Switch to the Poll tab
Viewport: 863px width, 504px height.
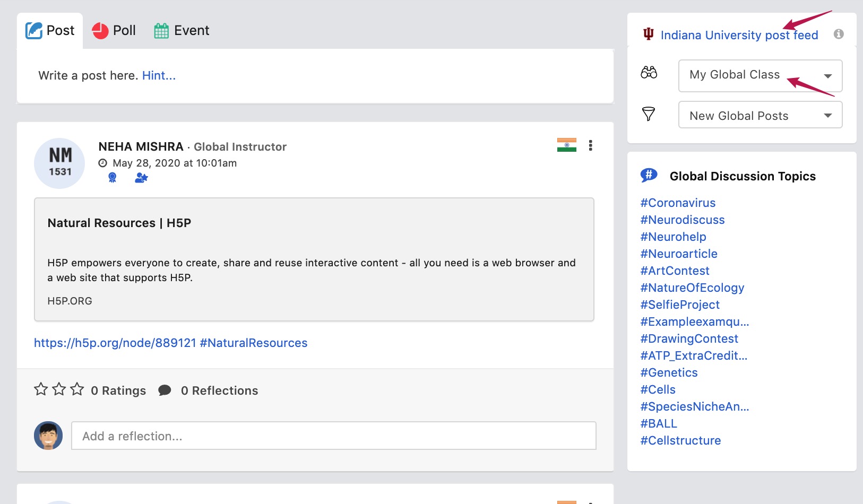click(114, 31)
